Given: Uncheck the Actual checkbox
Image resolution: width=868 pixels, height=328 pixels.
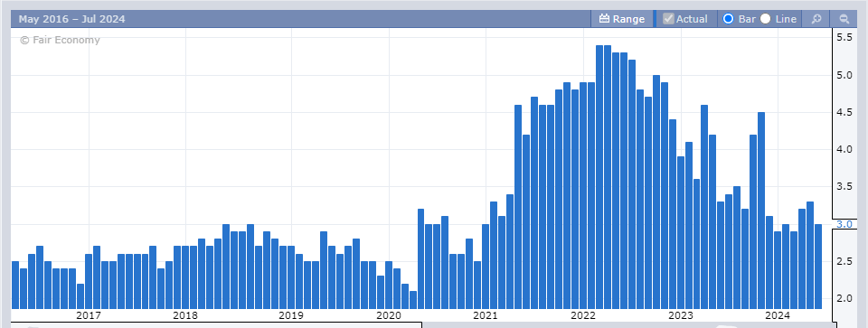Looking at the screenshot, I should click(x=669, y=19).
